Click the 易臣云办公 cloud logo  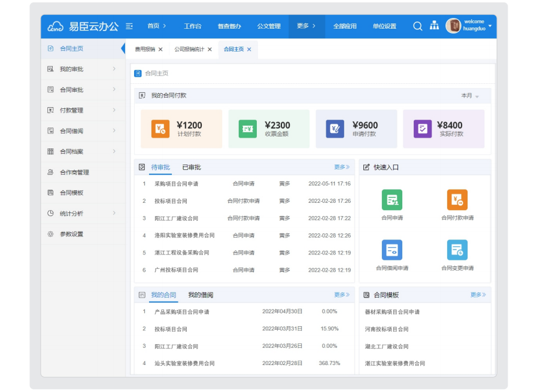tap(55, 26)
